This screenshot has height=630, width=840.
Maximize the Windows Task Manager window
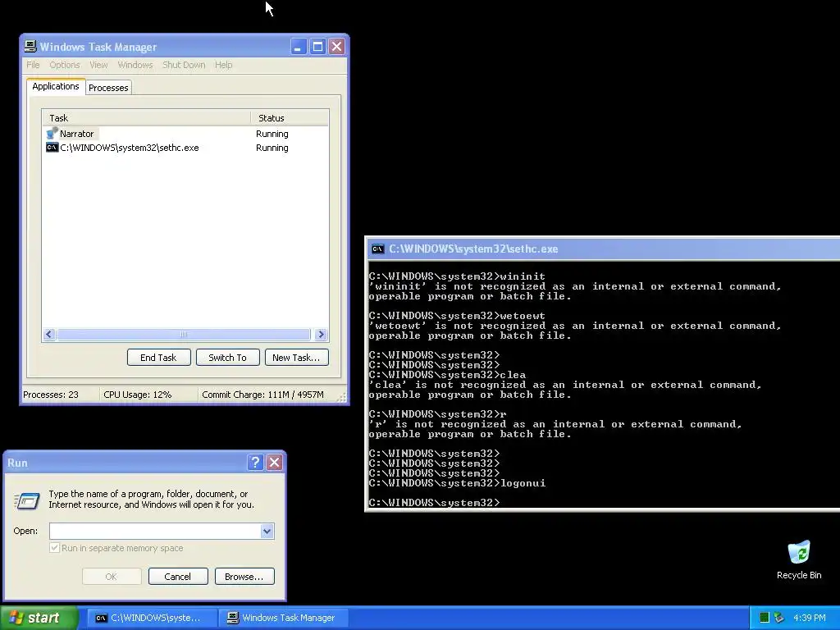pyautogui.click(x=317, y=47)
